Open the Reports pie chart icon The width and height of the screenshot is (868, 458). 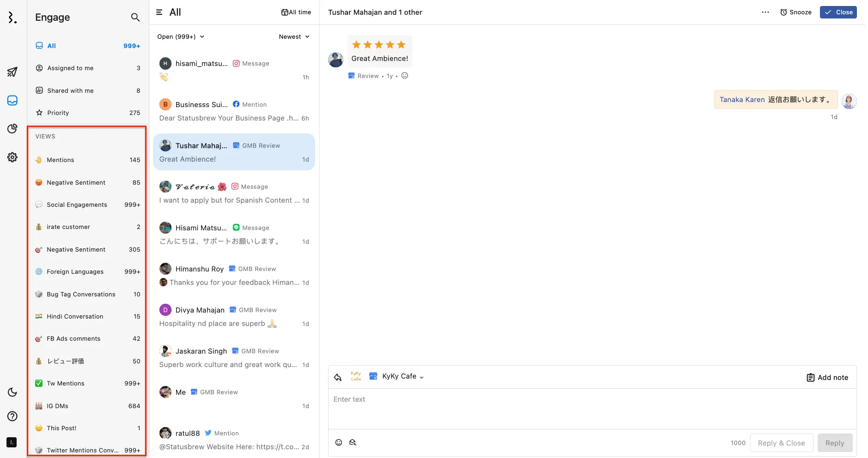point(12,129)
